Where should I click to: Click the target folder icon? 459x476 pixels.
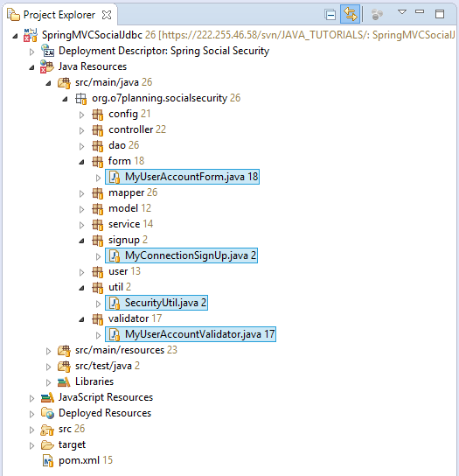[x=47, y=445]
